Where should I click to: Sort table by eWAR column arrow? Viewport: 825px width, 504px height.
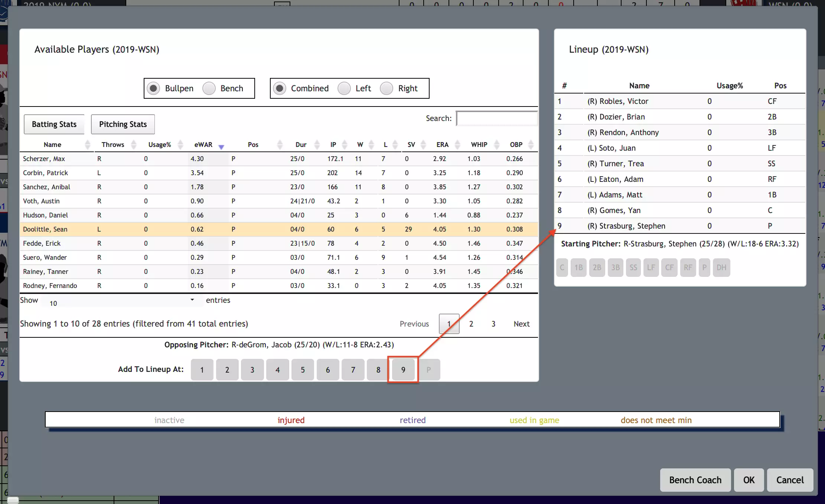221,147
